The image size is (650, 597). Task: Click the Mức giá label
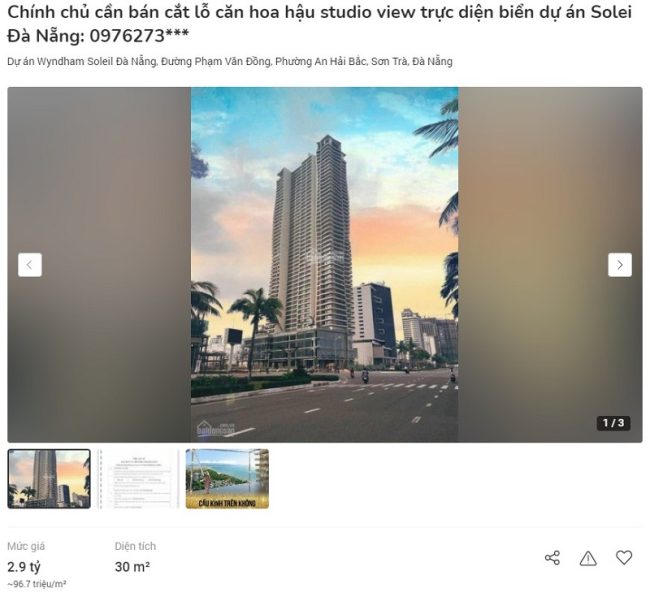click(26, 546)
